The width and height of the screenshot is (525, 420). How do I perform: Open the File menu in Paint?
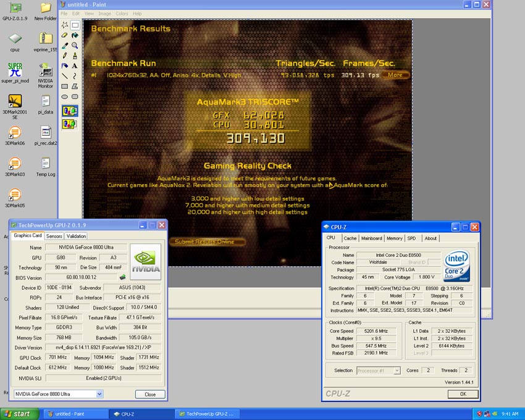[64, 14]
